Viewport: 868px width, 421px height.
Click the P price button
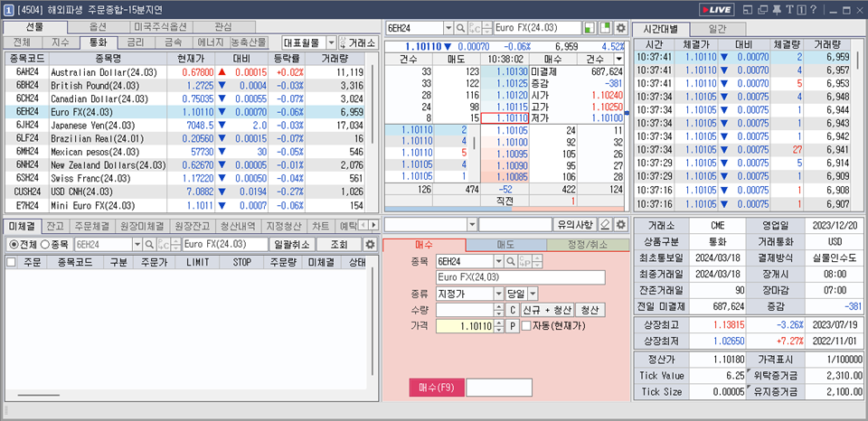tap(513, 326)
